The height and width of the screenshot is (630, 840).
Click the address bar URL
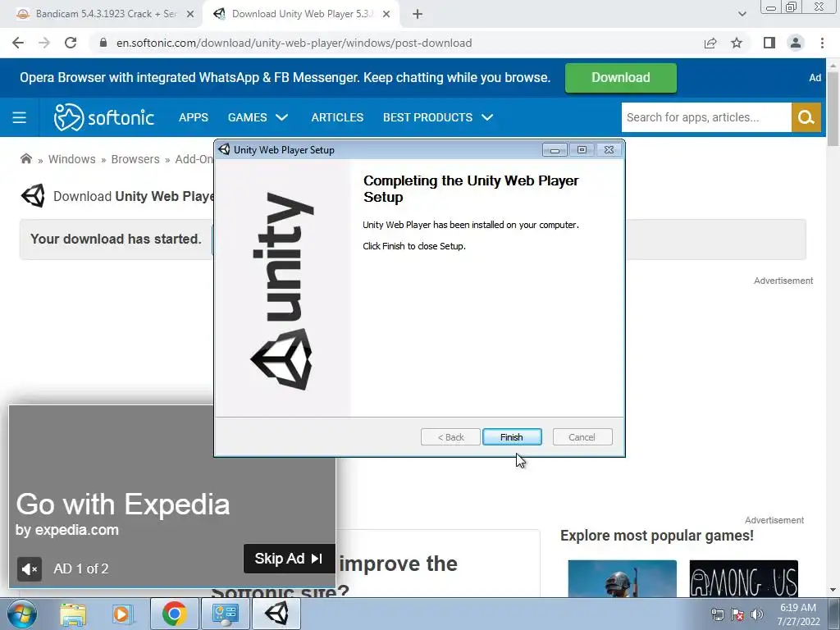point(294,43)
